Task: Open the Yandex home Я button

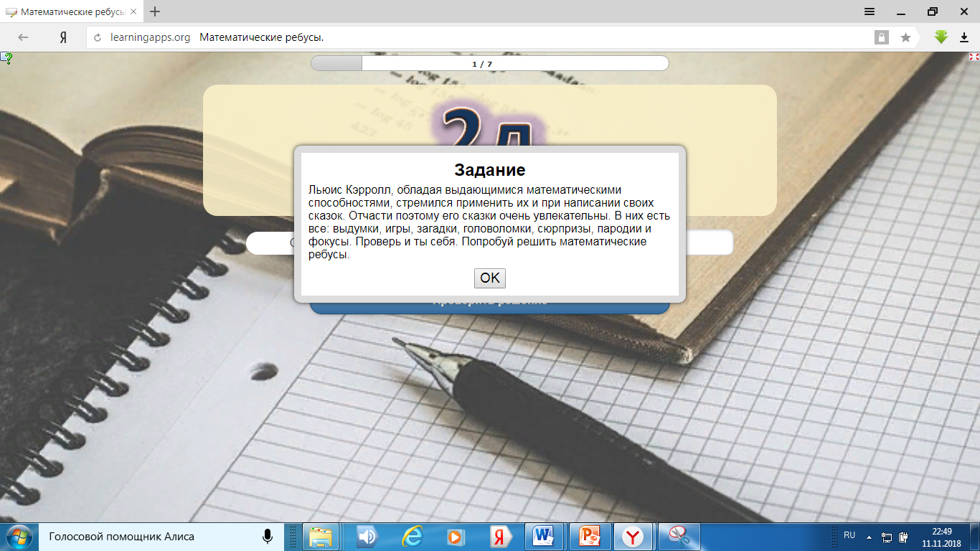Action: coord(63,37)
